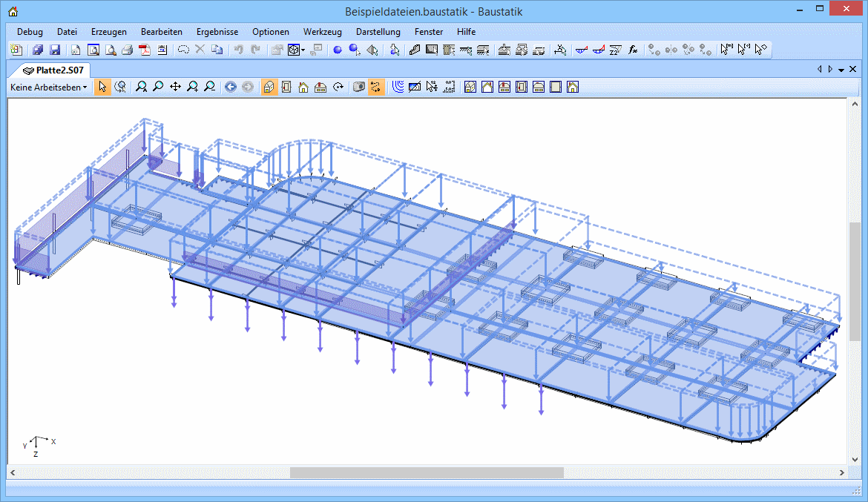Viewport: 868px width, 502px height.
Task: Click the blue sphere icon in toolbar
Action: 337,50
